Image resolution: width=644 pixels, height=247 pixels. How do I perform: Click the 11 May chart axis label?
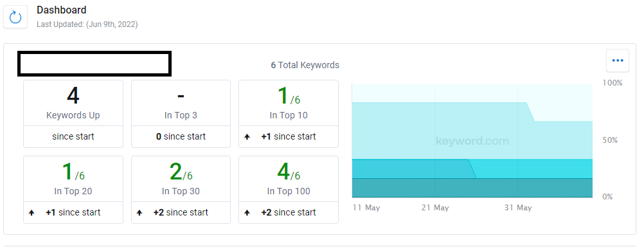pyautogui.click(x=366, y=208)
